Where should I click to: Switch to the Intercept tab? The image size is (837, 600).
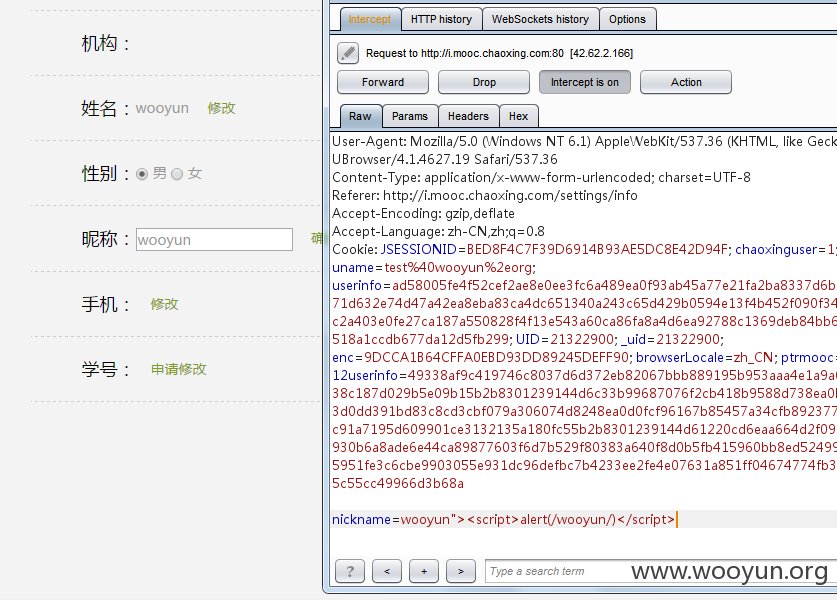point(370,19)
